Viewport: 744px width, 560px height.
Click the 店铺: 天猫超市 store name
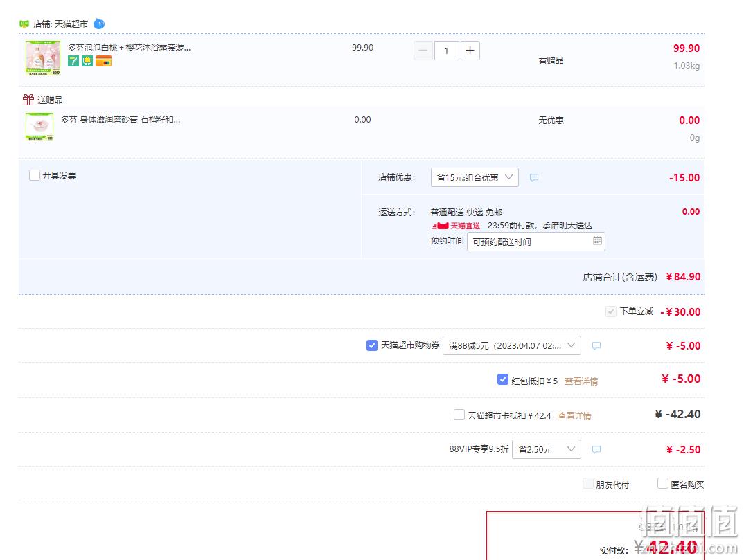(x=61, y=24)
